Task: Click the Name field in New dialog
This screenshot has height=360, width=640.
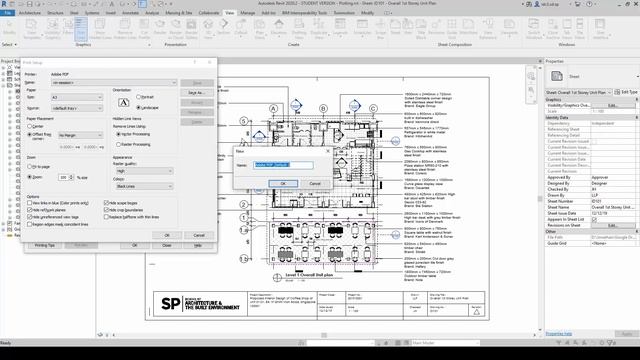Action: (x=283, y=165)
